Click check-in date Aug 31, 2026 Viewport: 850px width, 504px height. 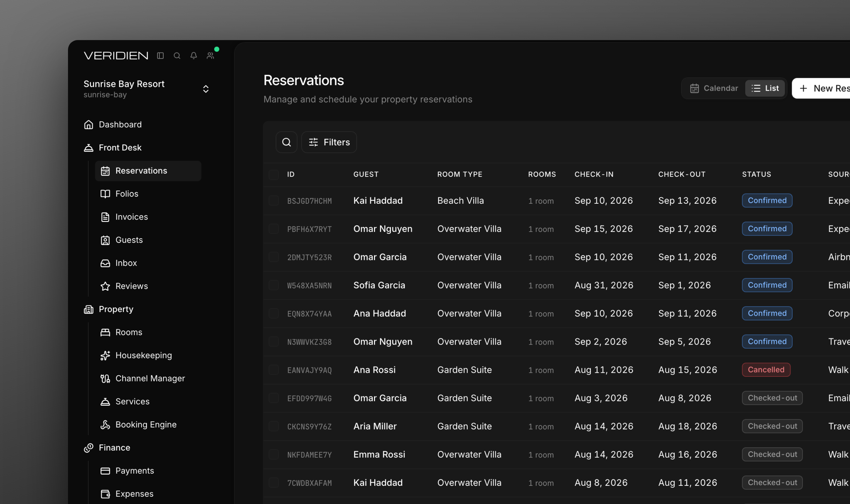tap(603, 285)
